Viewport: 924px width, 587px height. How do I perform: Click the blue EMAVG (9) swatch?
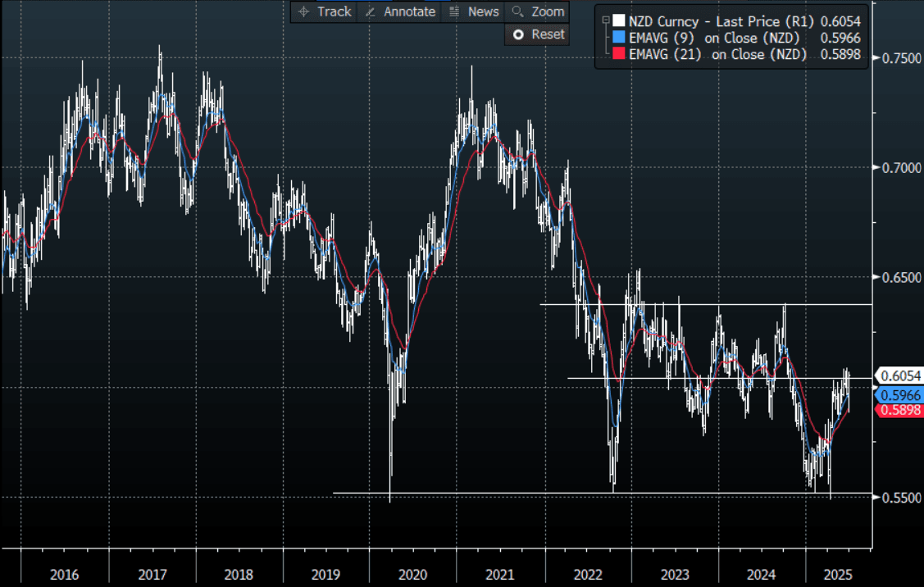pos(620,38)
